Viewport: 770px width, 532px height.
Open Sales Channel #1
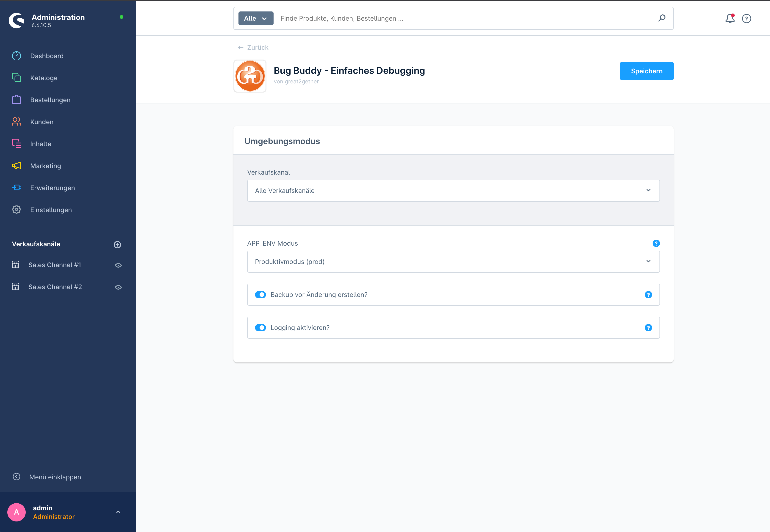coord(55,265)
